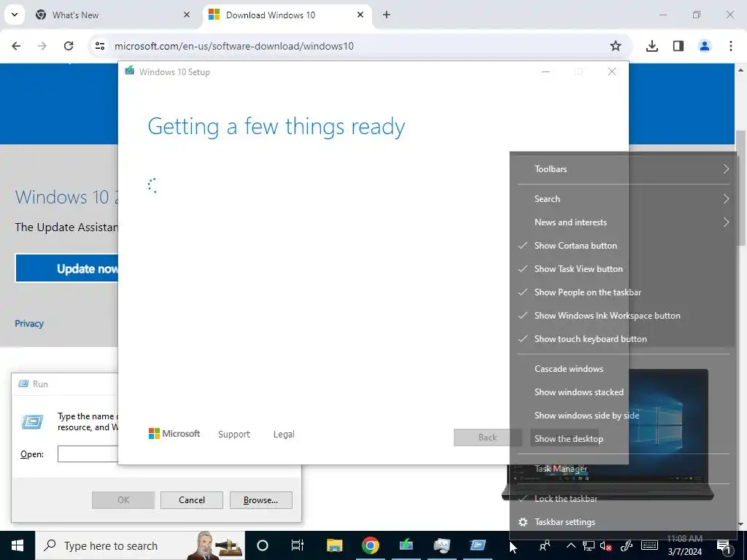View site information icon in address bar
The height and width of the screenshot is (560, 747).
[99, 46]
